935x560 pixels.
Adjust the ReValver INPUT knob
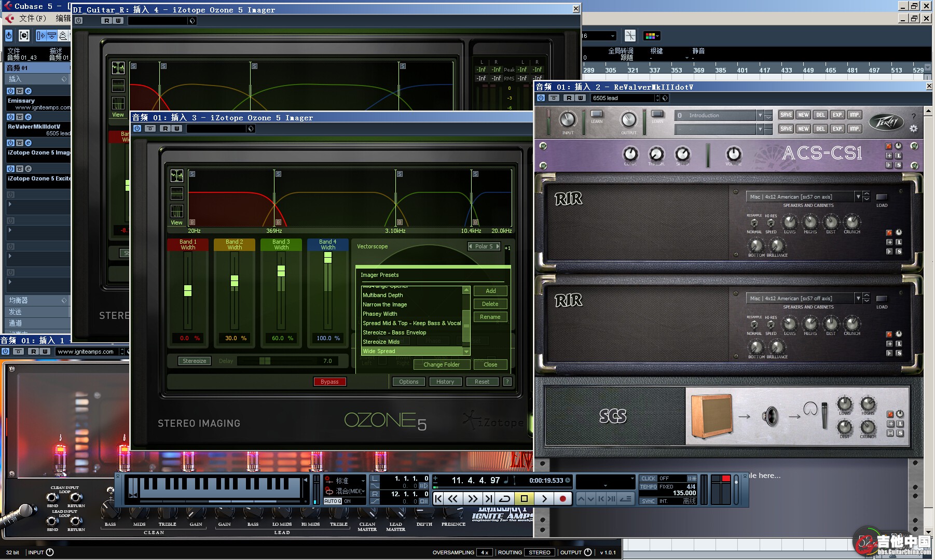568,120
